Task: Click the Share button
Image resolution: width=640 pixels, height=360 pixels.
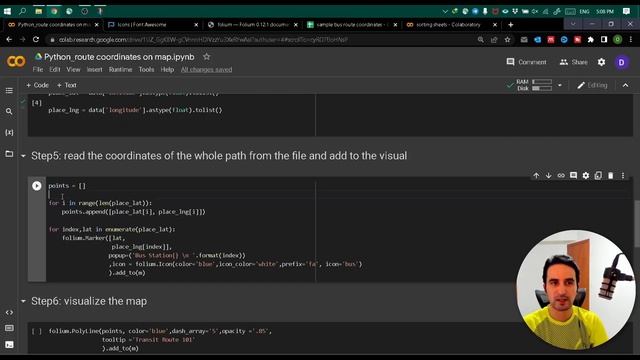Action: click(x=573, y=62)
